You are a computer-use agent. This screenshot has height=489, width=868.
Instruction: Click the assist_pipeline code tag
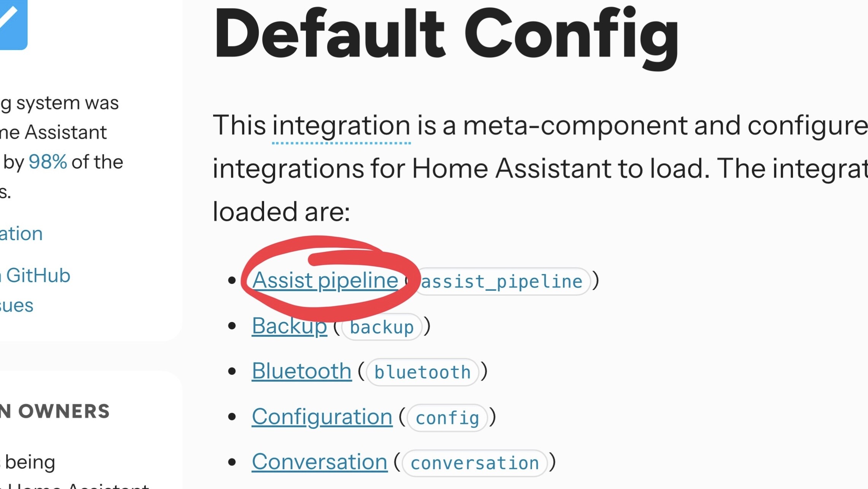pos(502,282)
